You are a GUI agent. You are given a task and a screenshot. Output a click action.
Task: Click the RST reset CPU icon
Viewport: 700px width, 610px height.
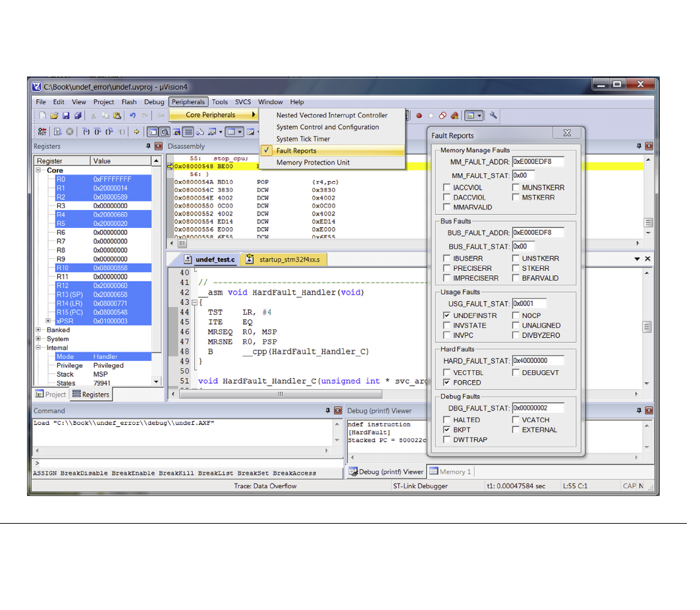pyautogui.click(x=42, y=132)
